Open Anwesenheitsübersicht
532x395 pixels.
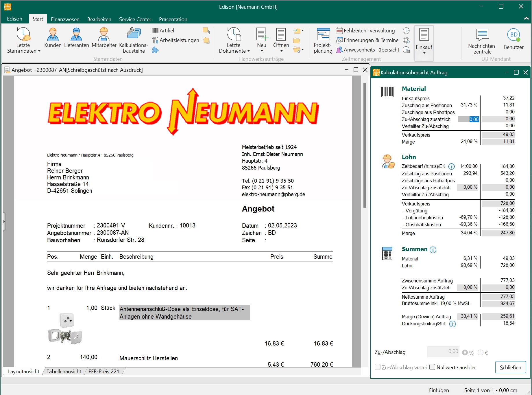pos(367,50)
